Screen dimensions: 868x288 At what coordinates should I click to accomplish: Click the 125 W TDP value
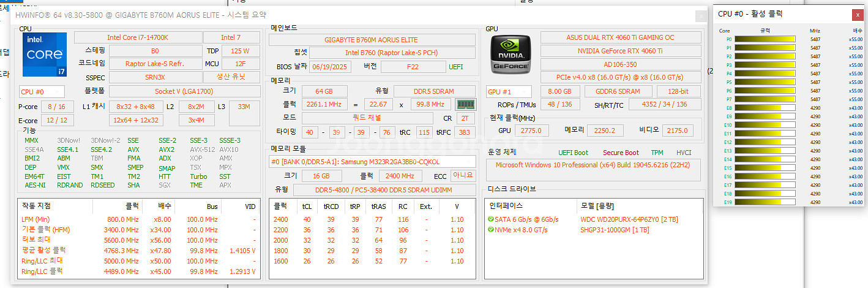240,51
